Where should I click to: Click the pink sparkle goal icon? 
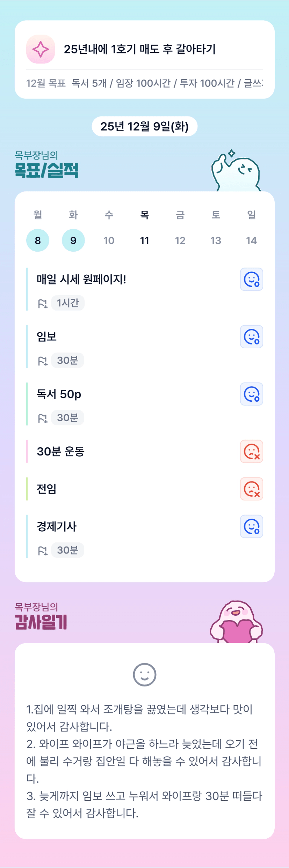(41, 49)
